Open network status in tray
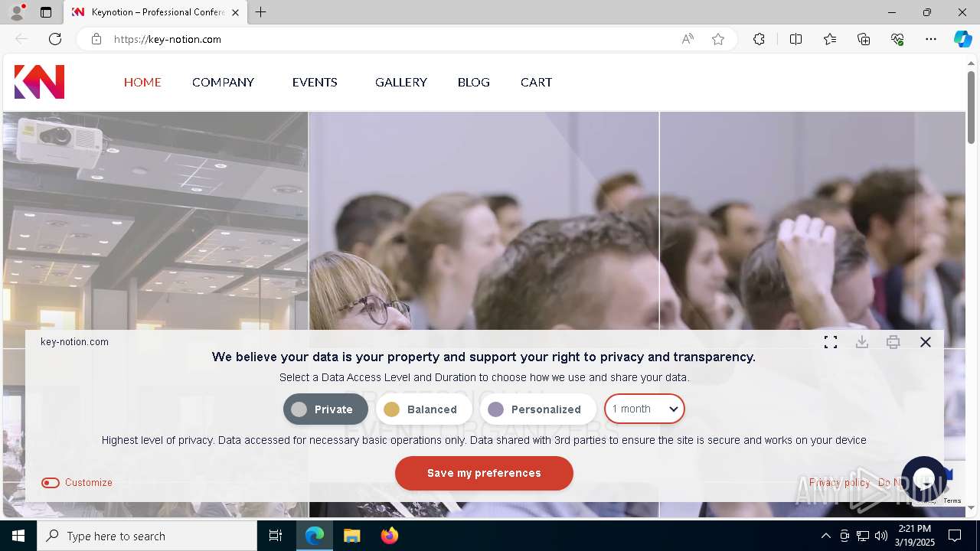This screenshot has height=551, width=980. 863,536
